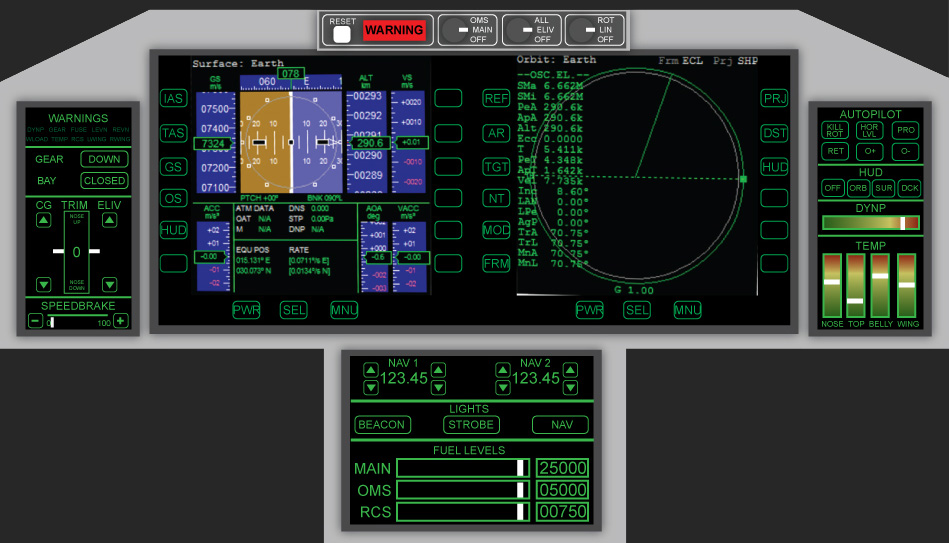The height and width of the screenshot is (543, 949).
Task: Increase NAV 2 frequency left up arrow
Action: coord(503,370)
